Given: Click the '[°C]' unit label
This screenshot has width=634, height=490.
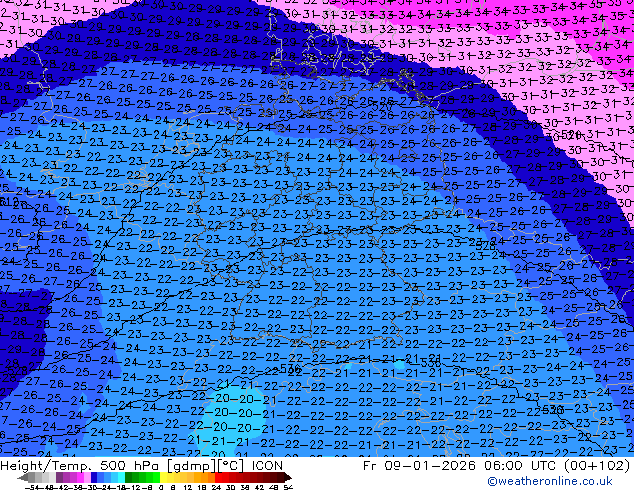Looking at the screenshot, I should 231,466.
